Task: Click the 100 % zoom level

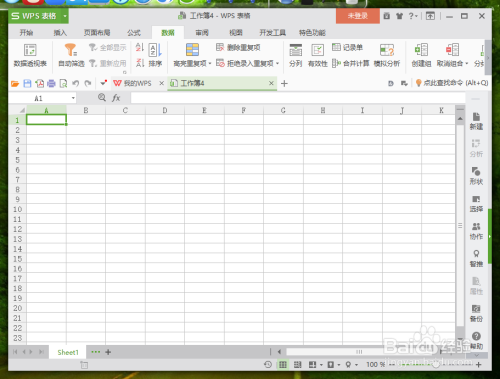Action: (x=375, y=365)
